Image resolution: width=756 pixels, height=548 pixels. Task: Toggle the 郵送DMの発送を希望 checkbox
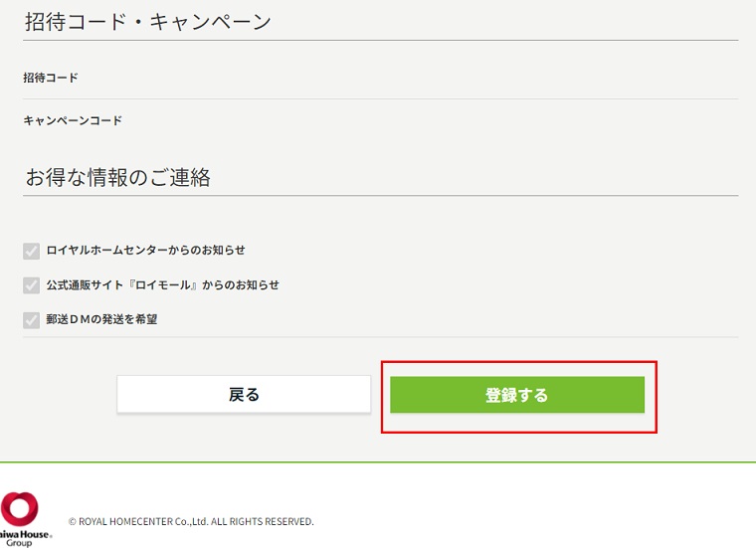click(32, 320)
